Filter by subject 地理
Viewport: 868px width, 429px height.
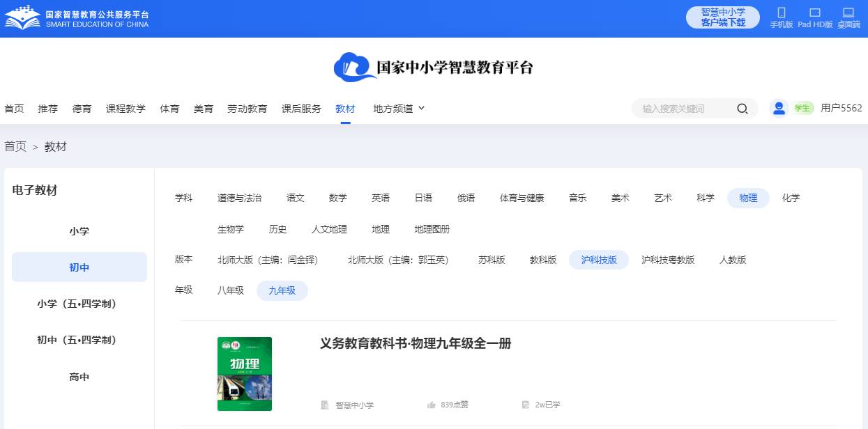click(381, 229)
